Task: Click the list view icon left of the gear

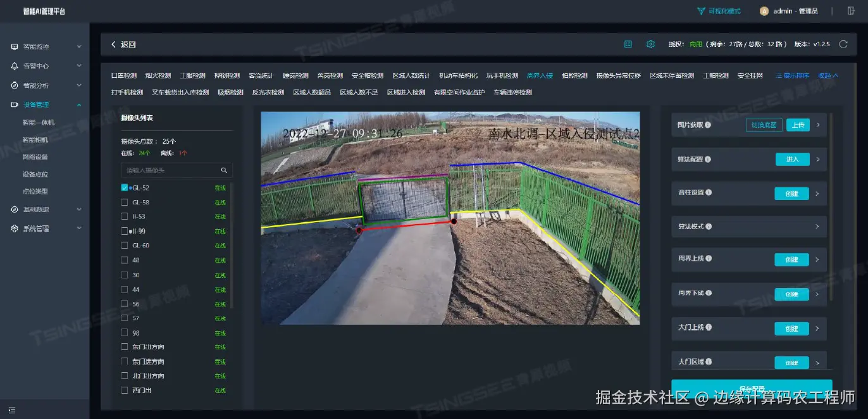Action: pyautogui.click(x=628, y=44)
